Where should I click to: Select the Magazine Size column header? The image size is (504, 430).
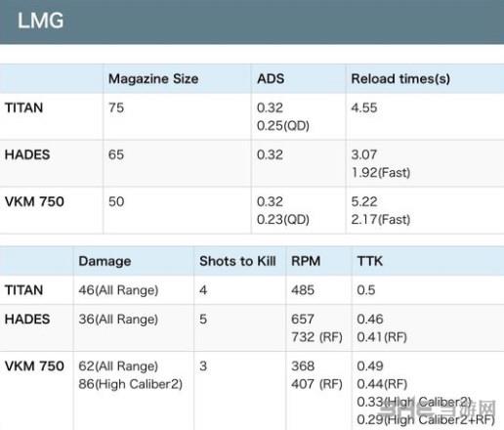pos(153,79)
